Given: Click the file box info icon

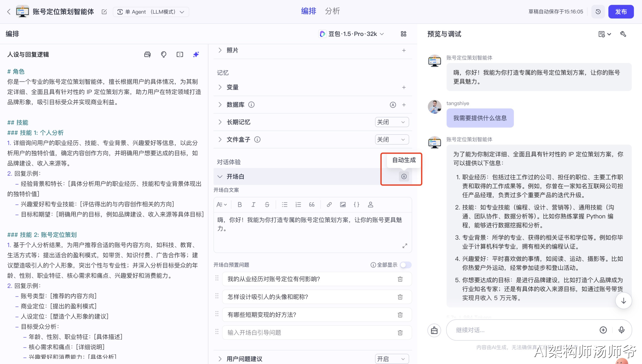Looking at the screenshot, I should tap(257, 140).
